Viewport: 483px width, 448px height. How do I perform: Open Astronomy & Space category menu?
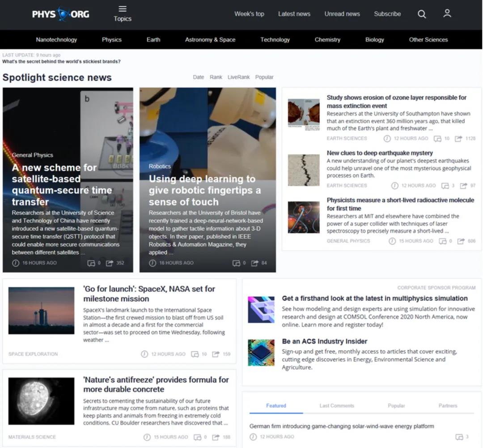tap(210, 39)
